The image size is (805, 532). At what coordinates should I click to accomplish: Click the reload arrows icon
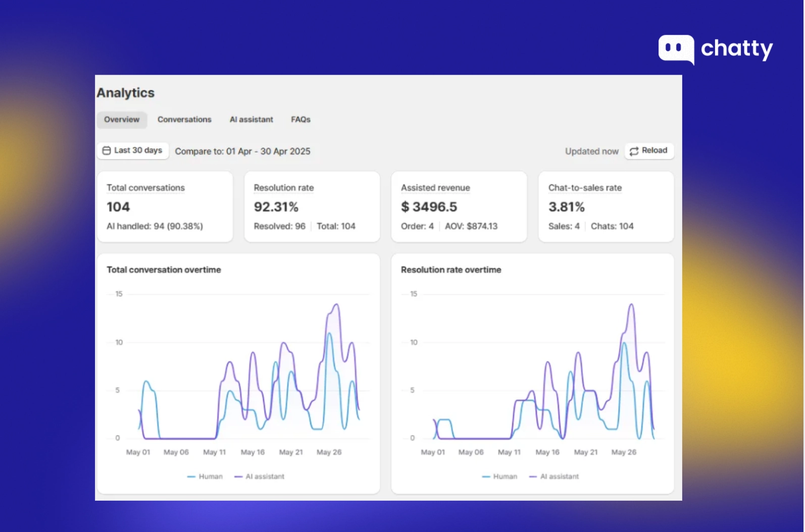tap(634, 151)
